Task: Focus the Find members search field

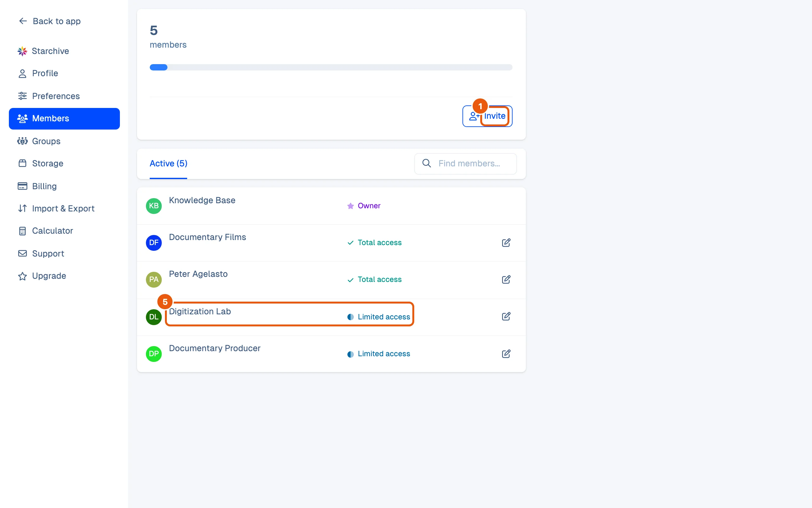Action: (x=465, y=164)
